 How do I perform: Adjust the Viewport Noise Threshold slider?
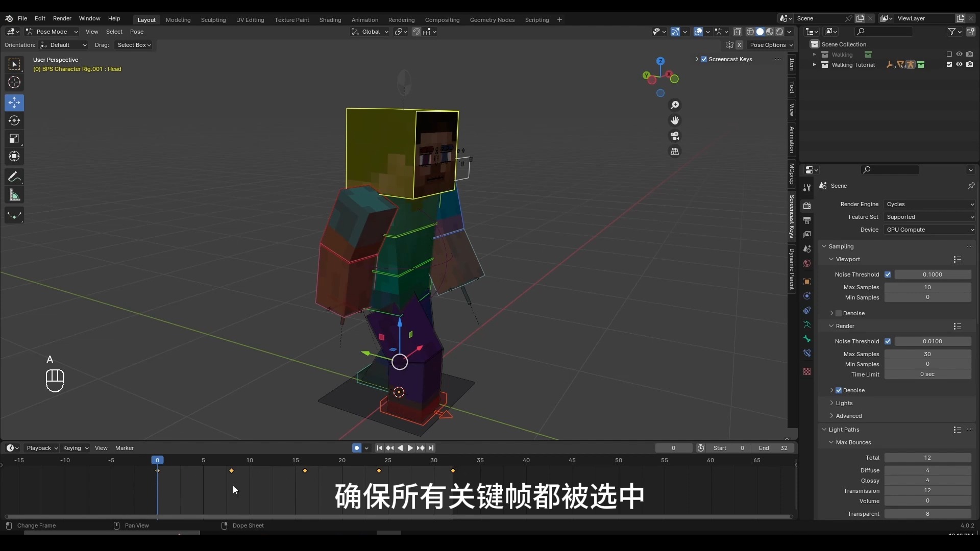933,274
